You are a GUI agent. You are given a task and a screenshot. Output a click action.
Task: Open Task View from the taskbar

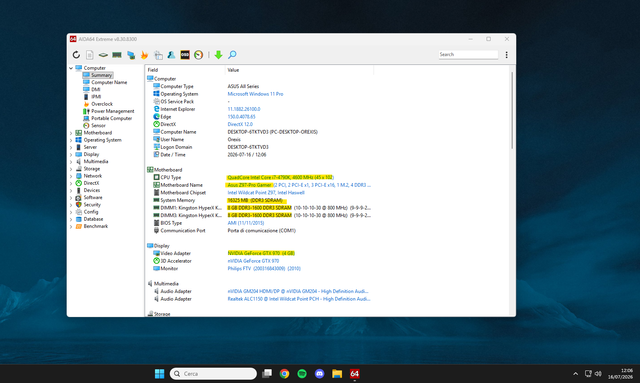[x=267, y=374]
